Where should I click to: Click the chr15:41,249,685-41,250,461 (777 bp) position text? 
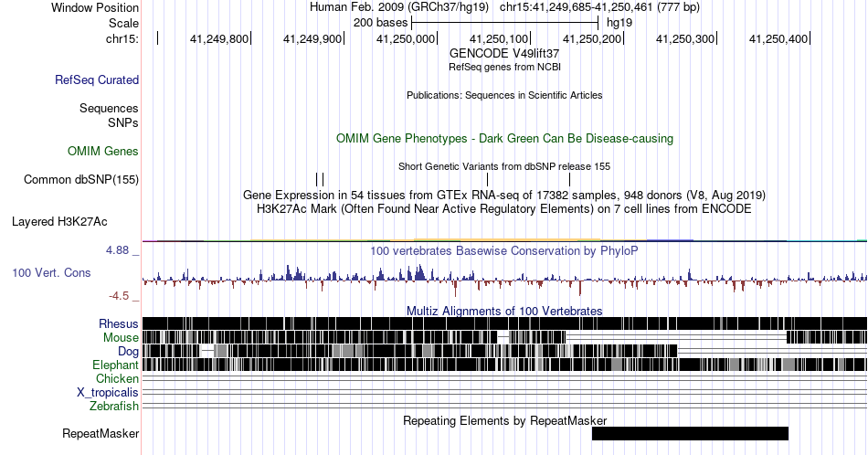click(x=600, y=7)
